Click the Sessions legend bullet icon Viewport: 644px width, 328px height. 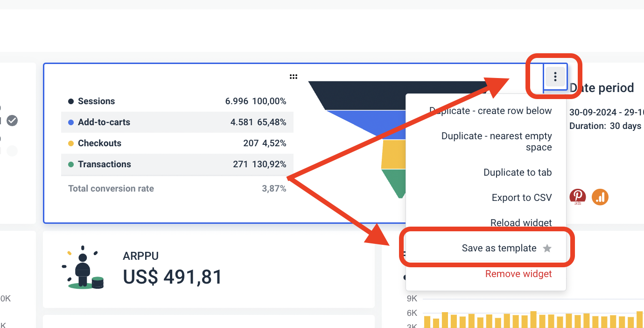coord(70,101)
